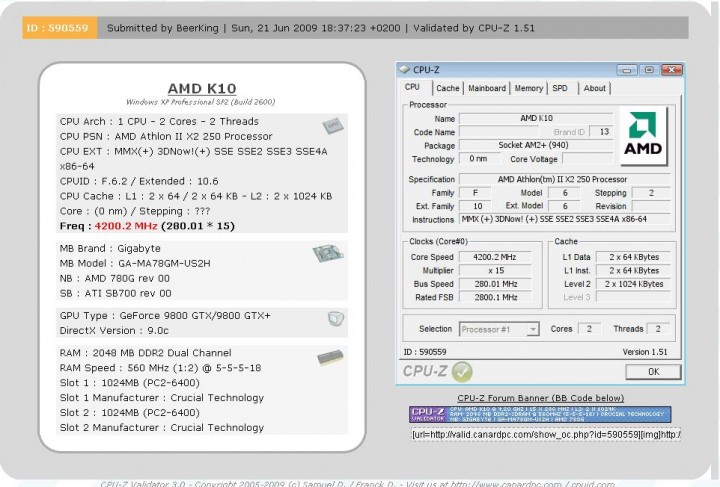Click the green validation checkmark icon
This screenshot has height=487, width=720.
pos(462,371)
